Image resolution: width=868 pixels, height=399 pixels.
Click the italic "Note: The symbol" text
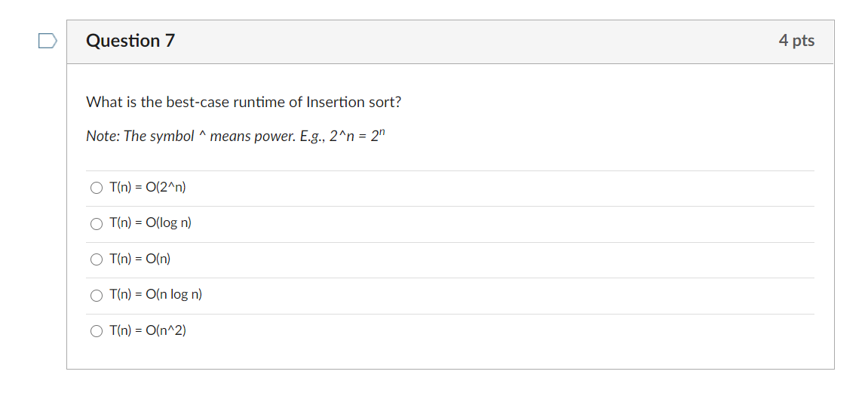(x=140, y=137)
